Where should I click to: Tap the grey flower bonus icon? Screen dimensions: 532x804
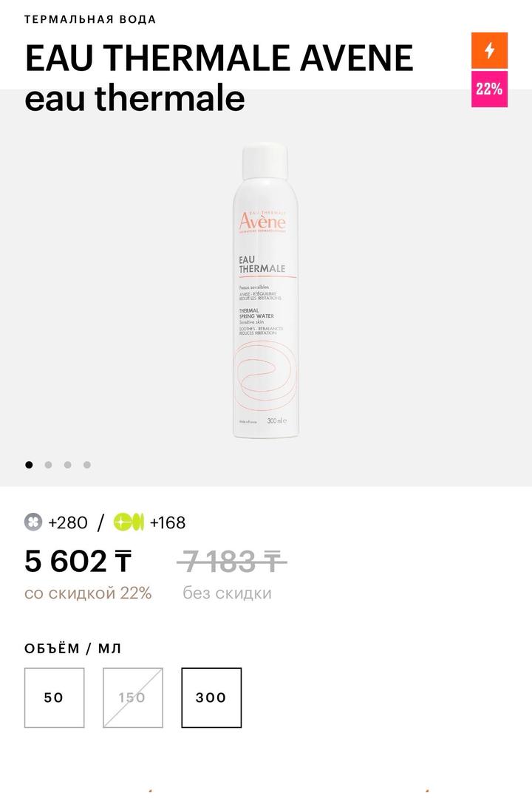pyautogui.click(x=33, y=522)
